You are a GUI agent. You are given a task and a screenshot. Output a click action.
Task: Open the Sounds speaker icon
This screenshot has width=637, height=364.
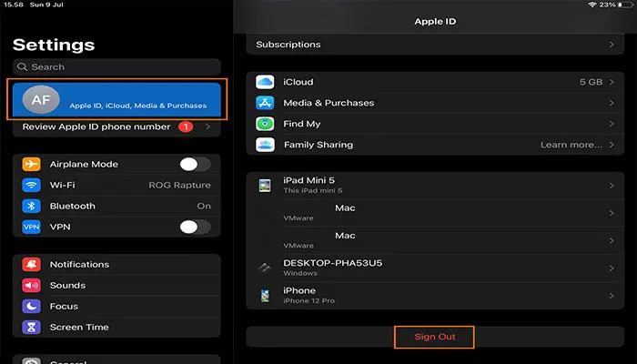(x=31, y=285)
